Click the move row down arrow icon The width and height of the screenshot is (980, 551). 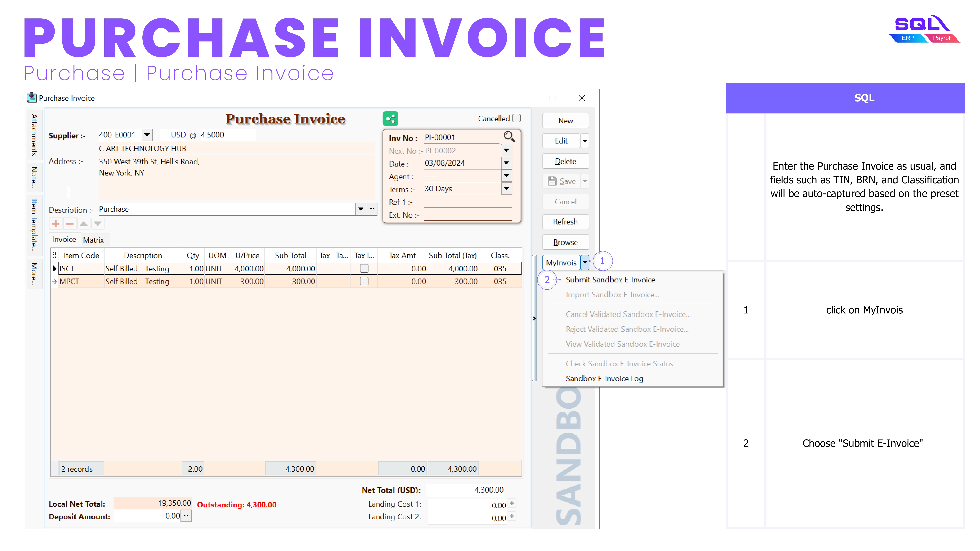(98, 224)
